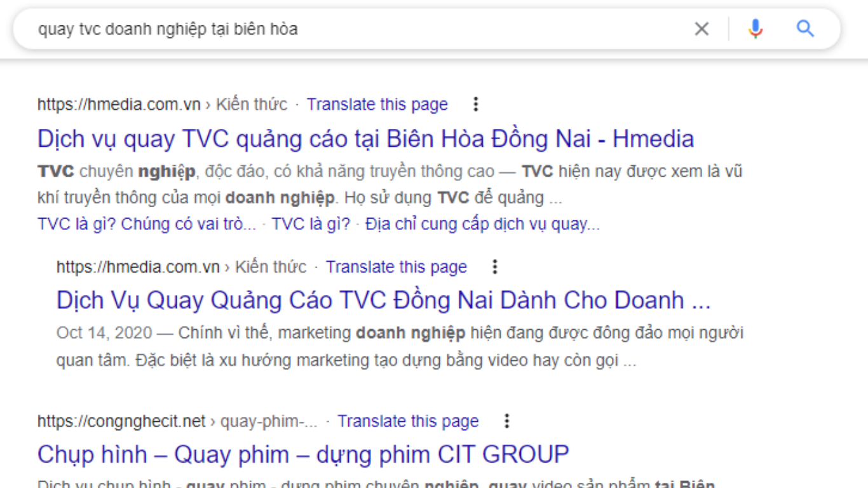The width and height of the screenshot is (868, 488).
Task: Open options menu for first hmedia.com.vn result
Action: click(x=475, y=104)
